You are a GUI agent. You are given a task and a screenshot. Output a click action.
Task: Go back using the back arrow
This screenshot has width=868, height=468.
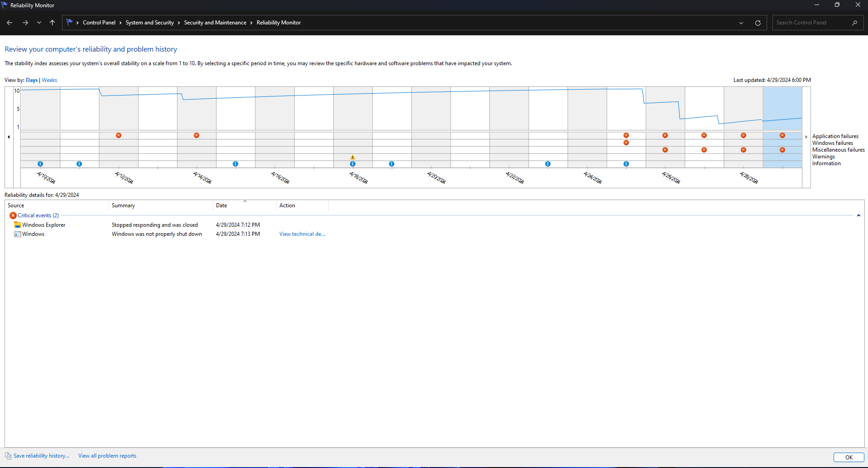[10, 23]
